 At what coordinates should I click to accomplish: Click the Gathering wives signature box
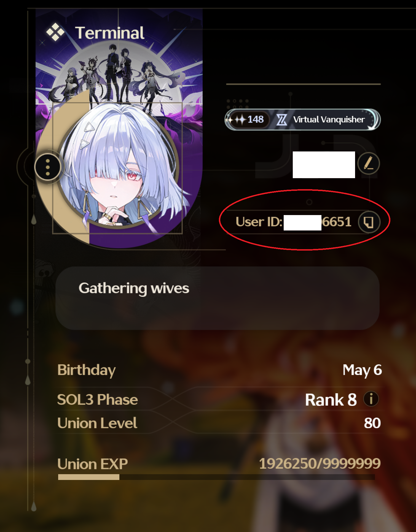pyautogui.click(x=217, y=298)
